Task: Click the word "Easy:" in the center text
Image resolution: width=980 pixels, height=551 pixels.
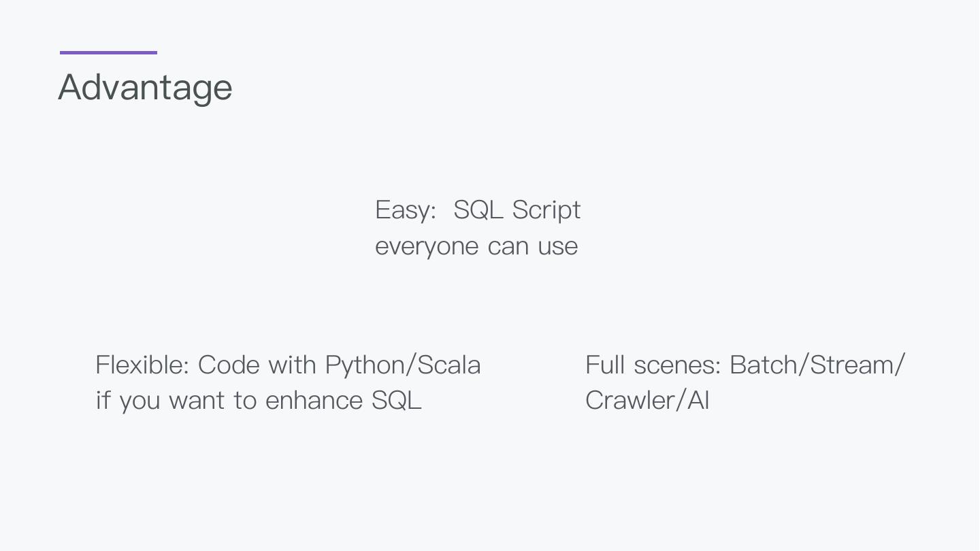Action: click(x=406, y=210)
